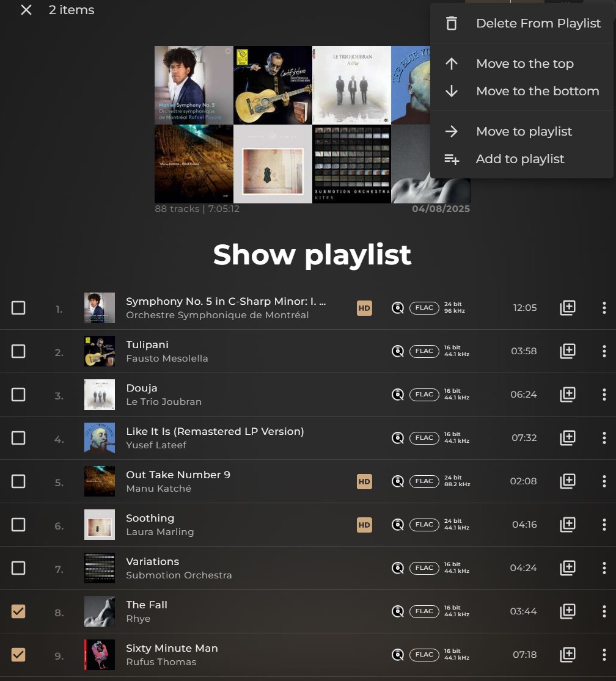Open more options for Variations track
The width and height of the screenshot is (616, 681).
[x=604, y=568]
